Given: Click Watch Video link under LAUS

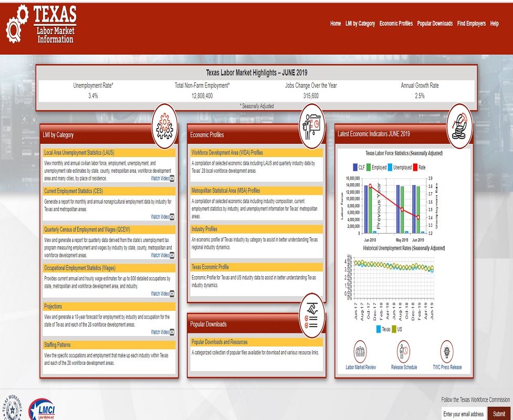Looking at the screenshot, I should pyautogui.click(x=160, y=178).
